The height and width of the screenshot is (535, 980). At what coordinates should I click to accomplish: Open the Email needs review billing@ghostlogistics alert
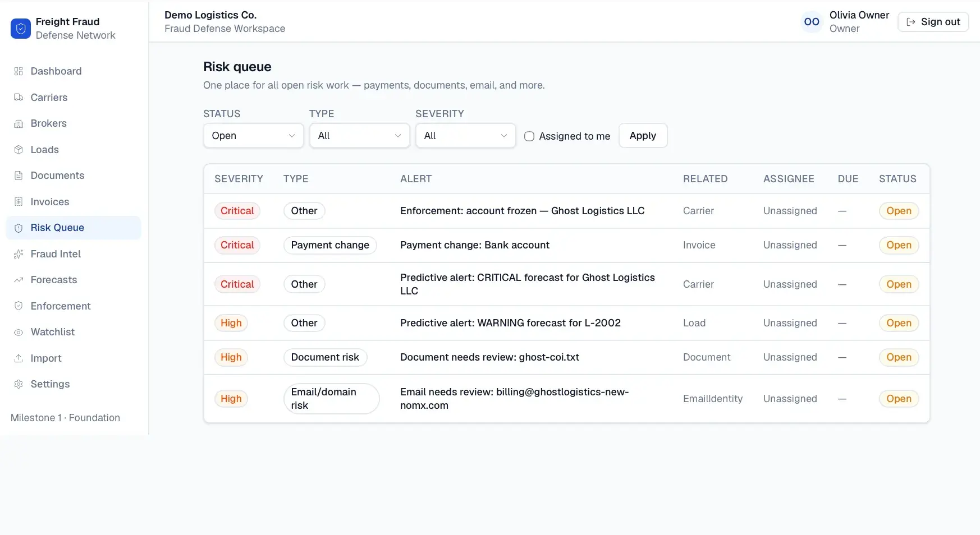click(x=514, y=399)
